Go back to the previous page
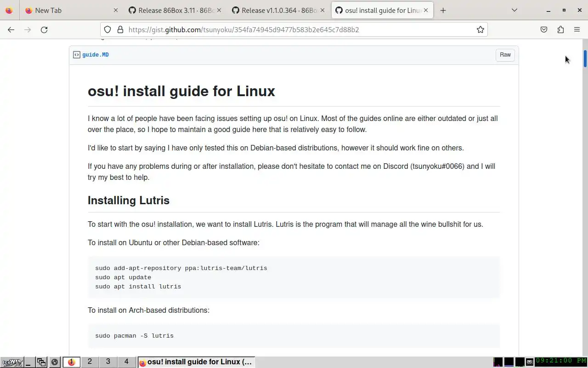Screen dimensions: 588x368 point(11,29)
